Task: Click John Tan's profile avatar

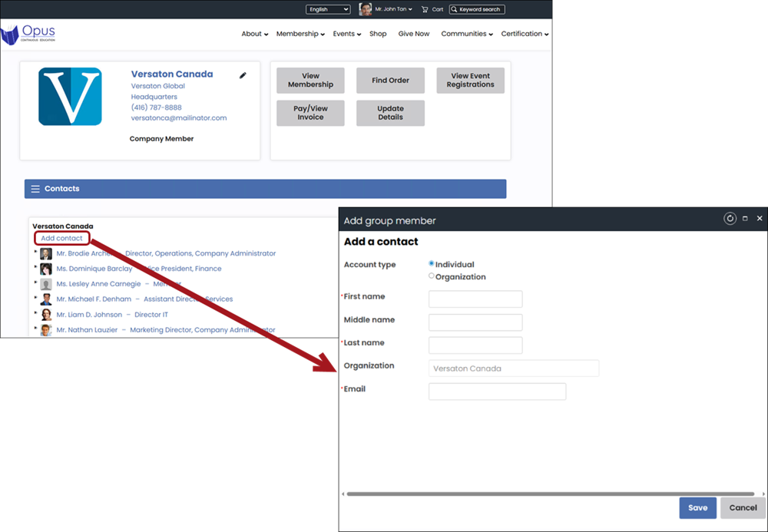Action: (x=366, y=9)
